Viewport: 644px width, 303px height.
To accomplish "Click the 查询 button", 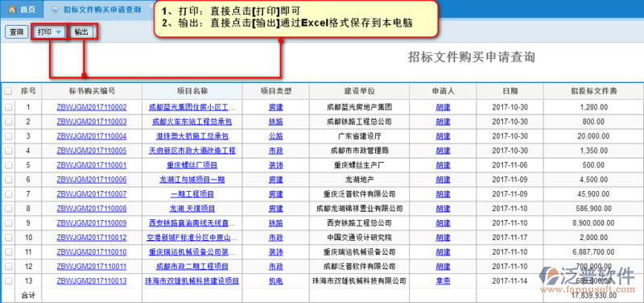I will tap(16, 32).
